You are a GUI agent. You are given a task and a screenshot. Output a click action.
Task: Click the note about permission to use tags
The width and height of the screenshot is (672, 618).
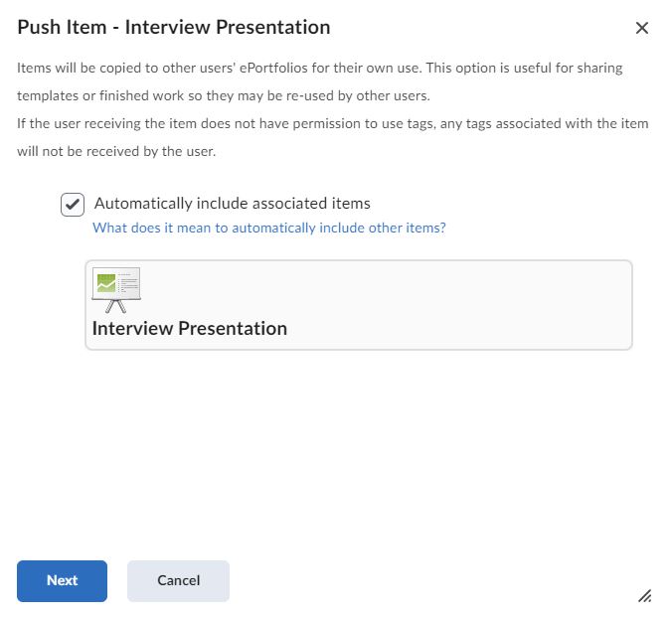point(333,123)
